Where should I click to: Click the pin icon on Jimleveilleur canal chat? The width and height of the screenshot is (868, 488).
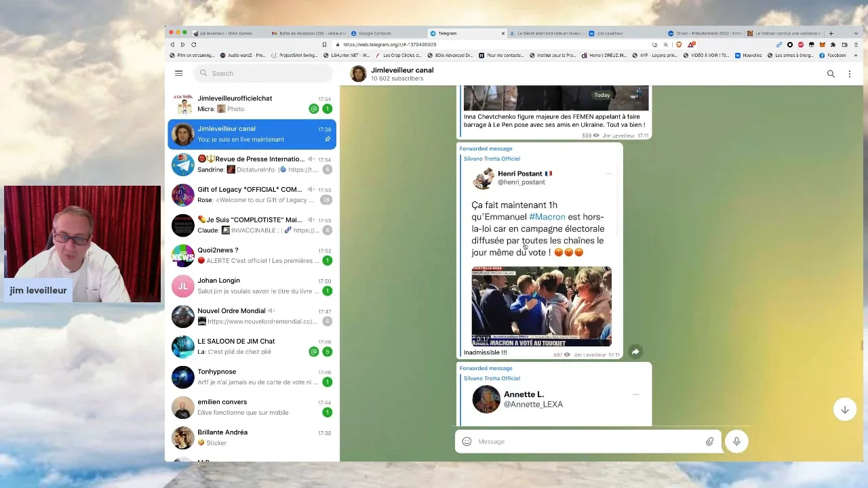point(328,140)
